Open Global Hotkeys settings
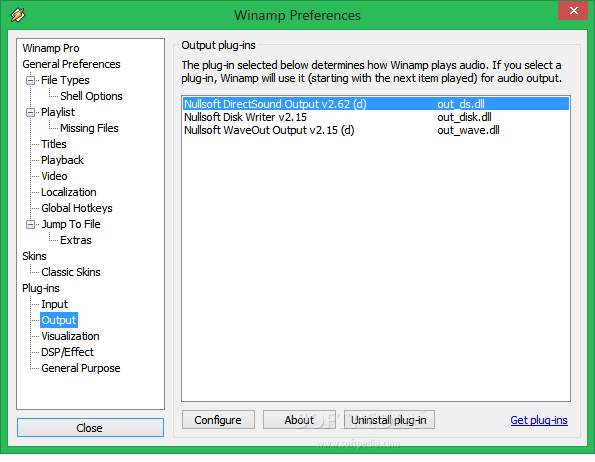The image size is (595, 462). 77,208
